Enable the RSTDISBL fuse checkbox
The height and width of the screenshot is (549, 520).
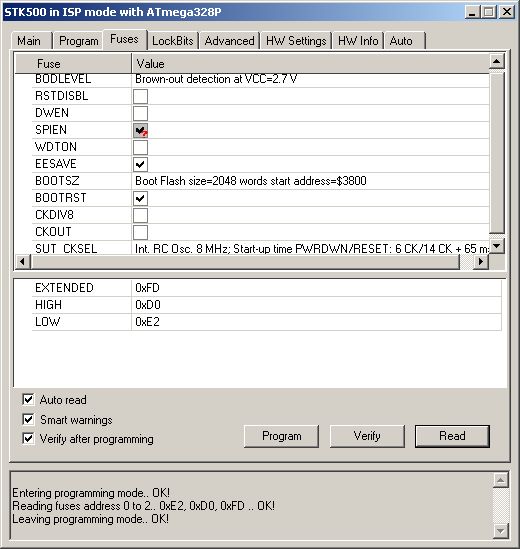(140, 96)
